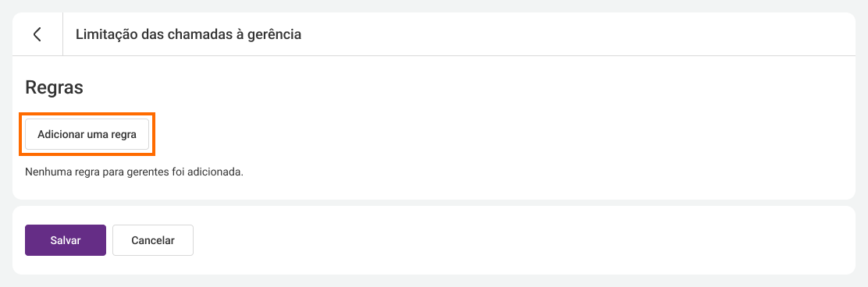Add a new rule for managers

[87, 134]
